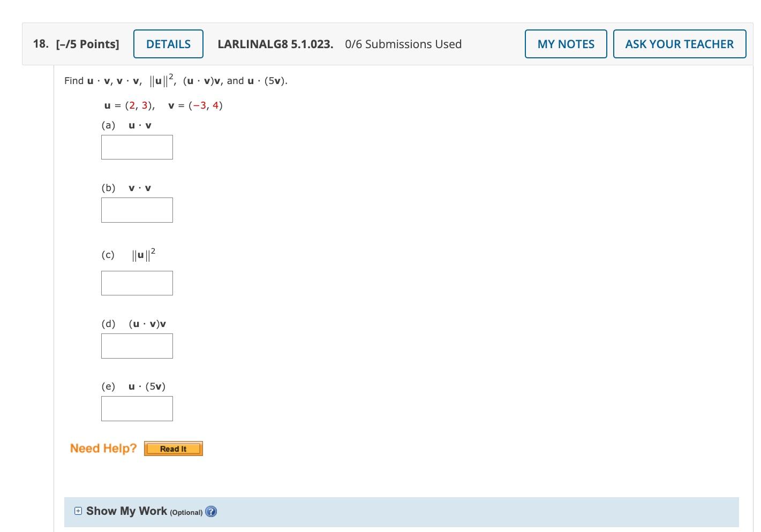Open the DETAILS panel

coord(168,44)
